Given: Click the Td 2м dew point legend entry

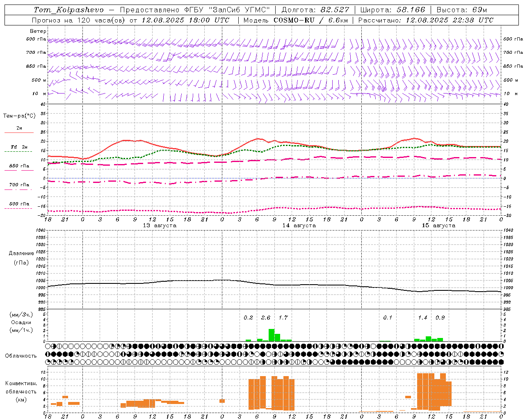Looking at the screenshot, I should pos(19,147).
